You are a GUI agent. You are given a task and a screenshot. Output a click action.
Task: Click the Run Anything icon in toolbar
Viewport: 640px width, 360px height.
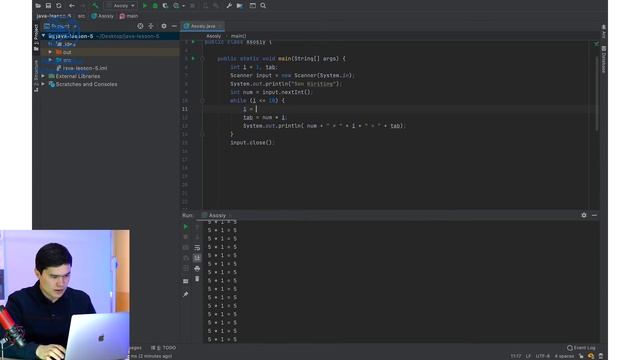pyautogui.click(x=253, y=6)
